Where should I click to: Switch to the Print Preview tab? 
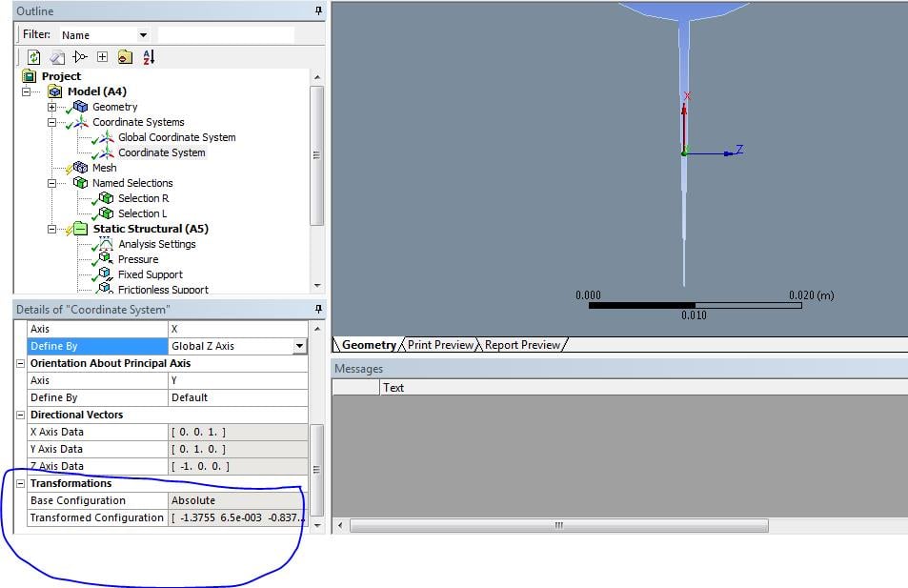coord(440,345)
